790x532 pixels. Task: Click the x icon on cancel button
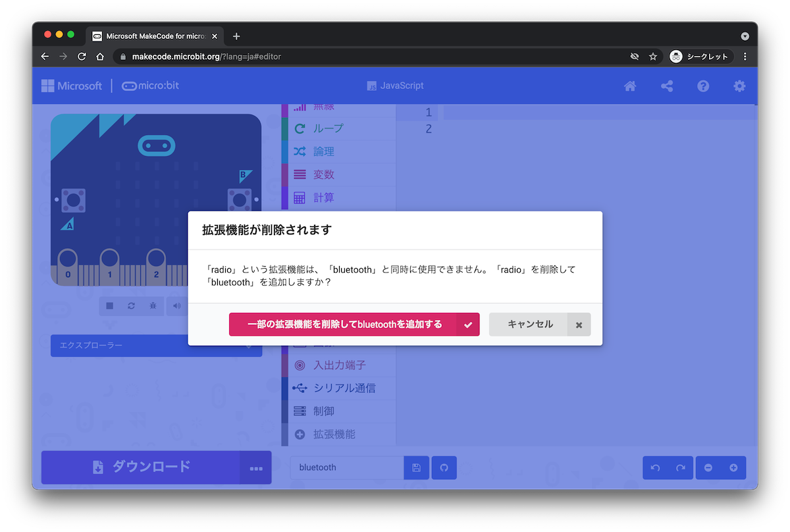tap(579, 325)
